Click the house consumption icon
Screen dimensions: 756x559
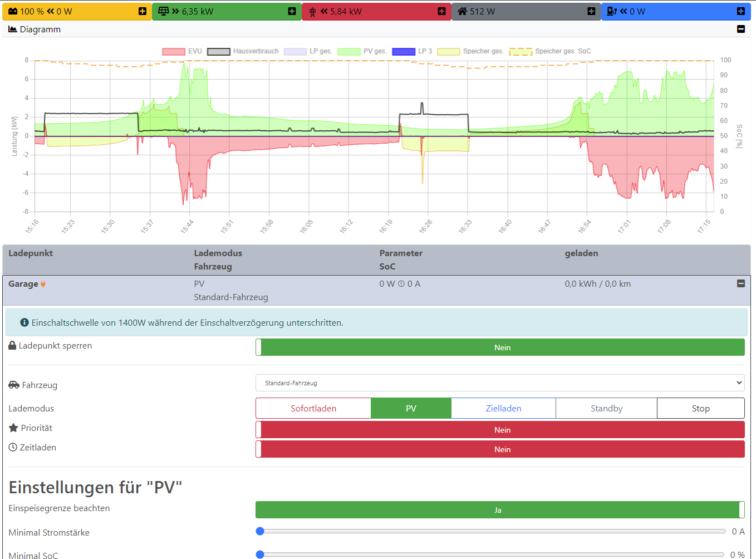(x=462, y=11)
